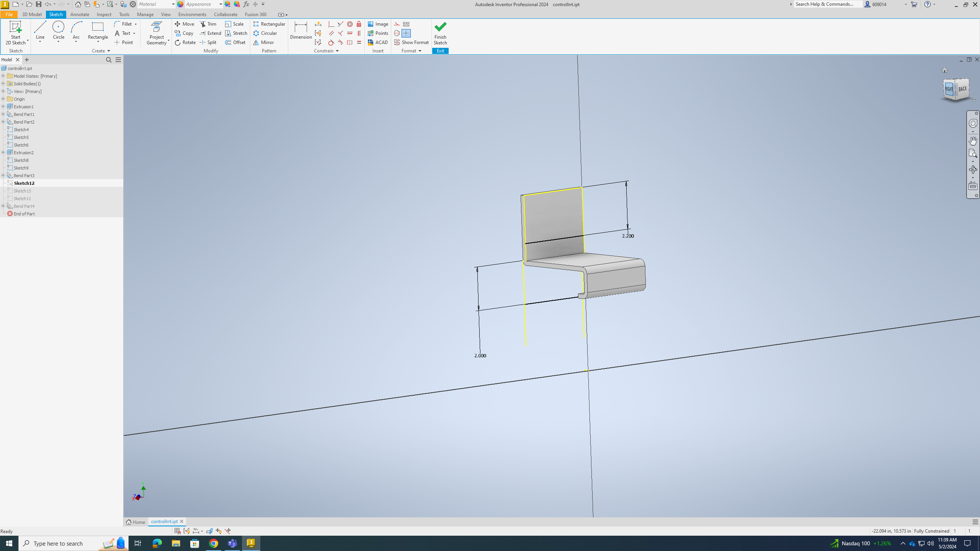Apply the Symmetric constraint icon
This screenshot has height=551, width=980.
(350, 42)
